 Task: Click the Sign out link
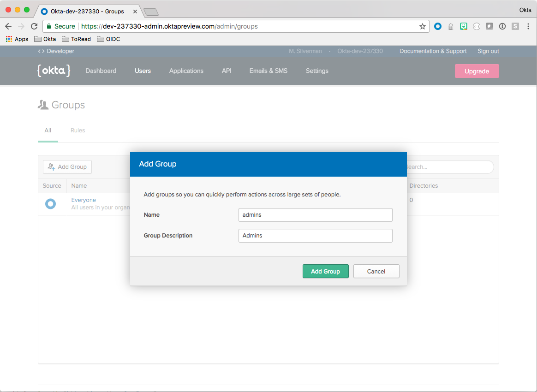488,51
